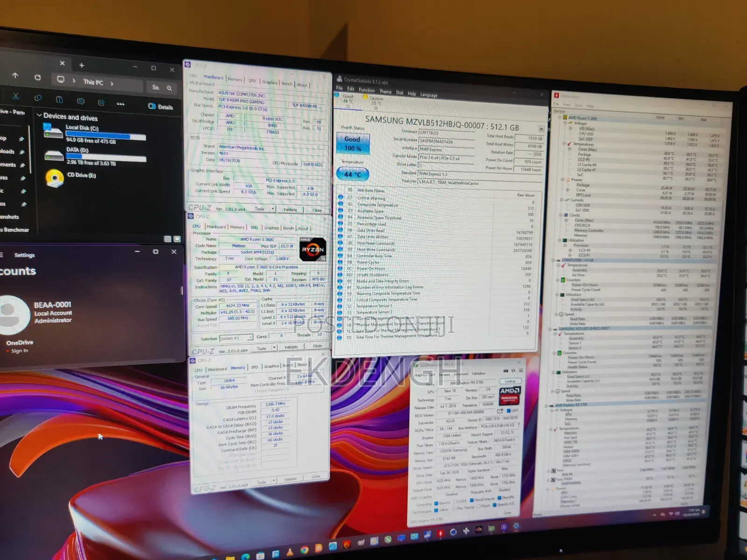Click the 44 °C Temperature box in CrystalDiskInfo
The width and height of the screenshot is (747, 560).
(x=352, y=175)
